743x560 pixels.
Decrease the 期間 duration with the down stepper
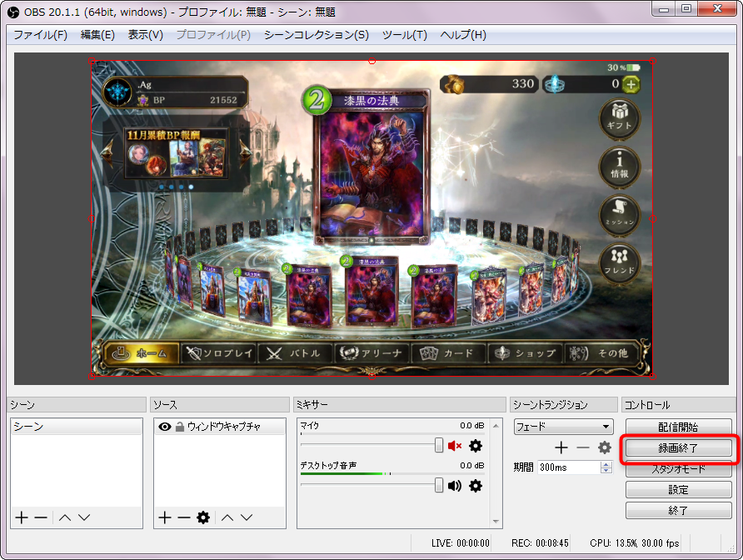pyautogui.click(x=606, y=470)
